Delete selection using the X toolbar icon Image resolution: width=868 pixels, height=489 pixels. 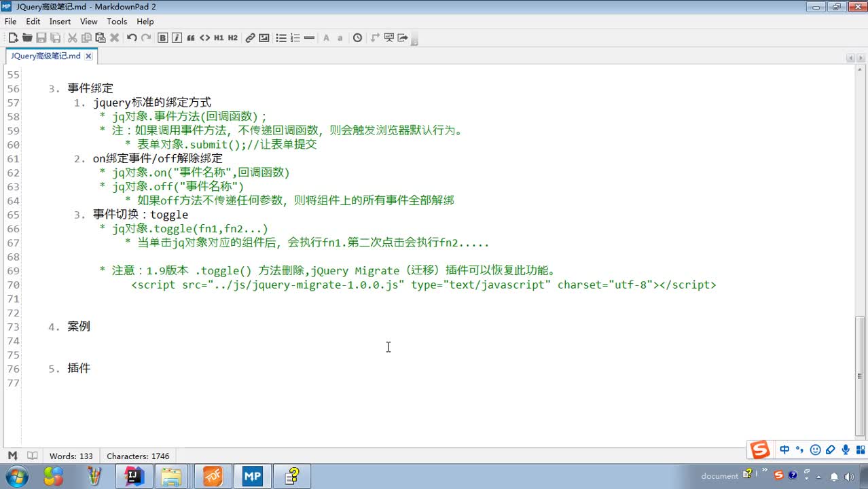114,38
